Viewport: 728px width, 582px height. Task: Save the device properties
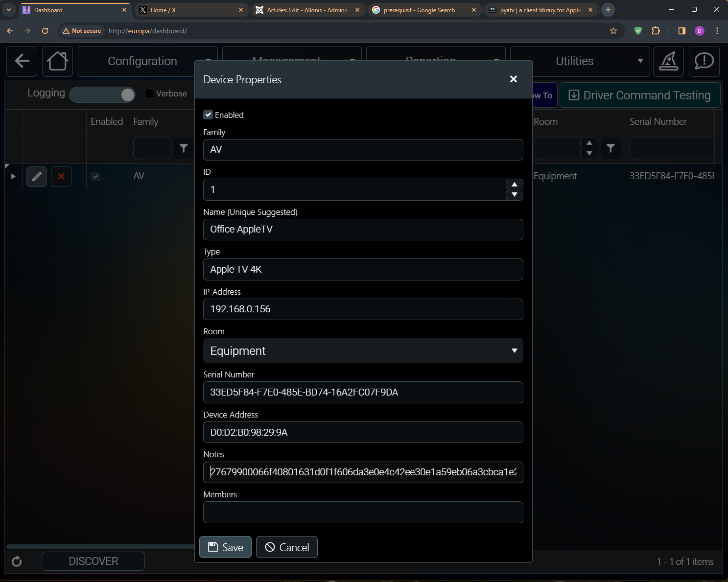[x=225, y=547]
